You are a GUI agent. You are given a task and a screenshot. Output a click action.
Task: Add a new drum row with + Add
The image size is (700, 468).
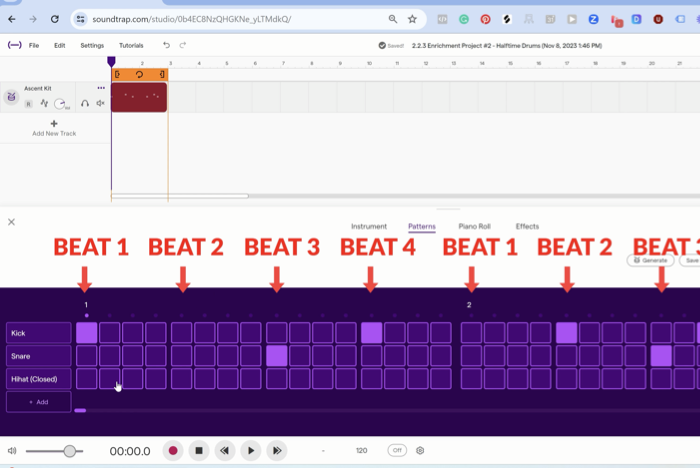[x=39, y=402]
